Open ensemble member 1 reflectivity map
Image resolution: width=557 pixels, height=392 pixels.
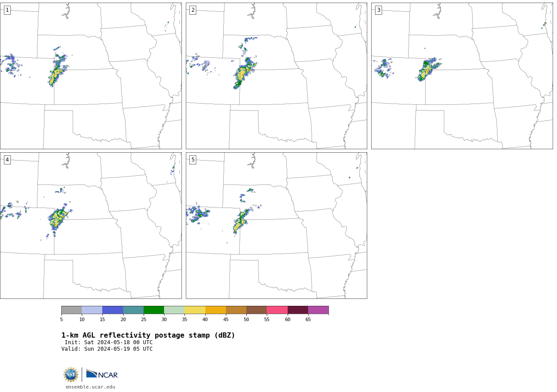(91, 76)
